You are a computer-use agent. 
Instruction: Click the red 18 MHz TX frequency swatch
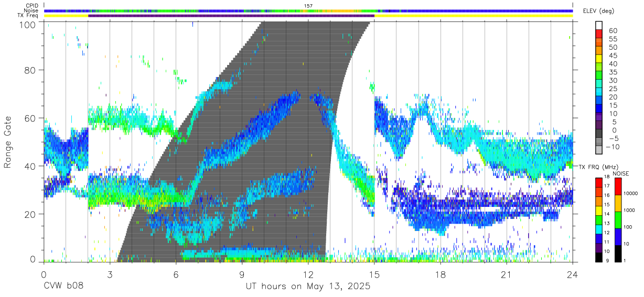pyautogui.click(x=598, y=182)
